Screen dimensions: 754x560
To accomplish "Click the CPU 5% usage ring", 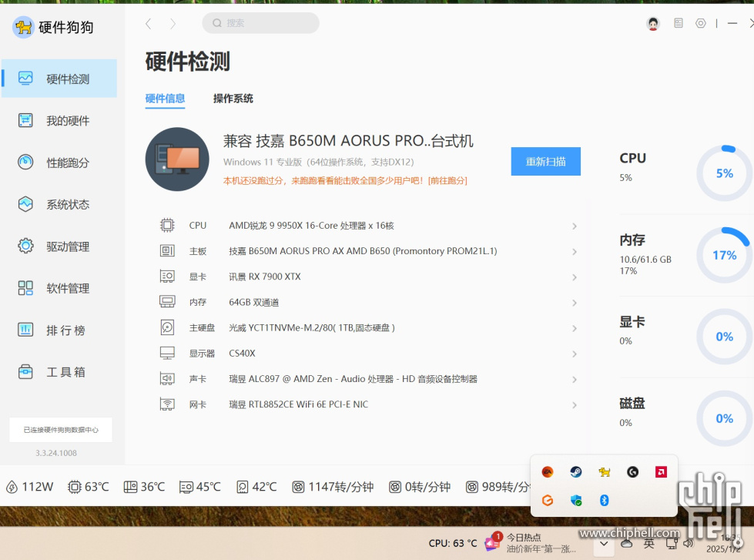I will (724, 173).
